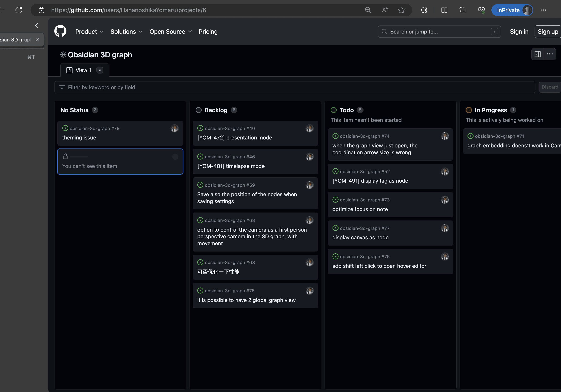The image size is (561, 392).
Task: Click assignee avatar on issue #40 card
Action: coord(309,128)
